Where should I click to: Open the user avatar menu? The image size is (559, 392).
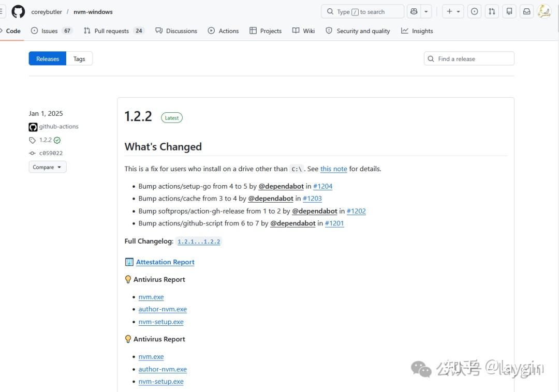pyautogui.click(x=544, y=11)
